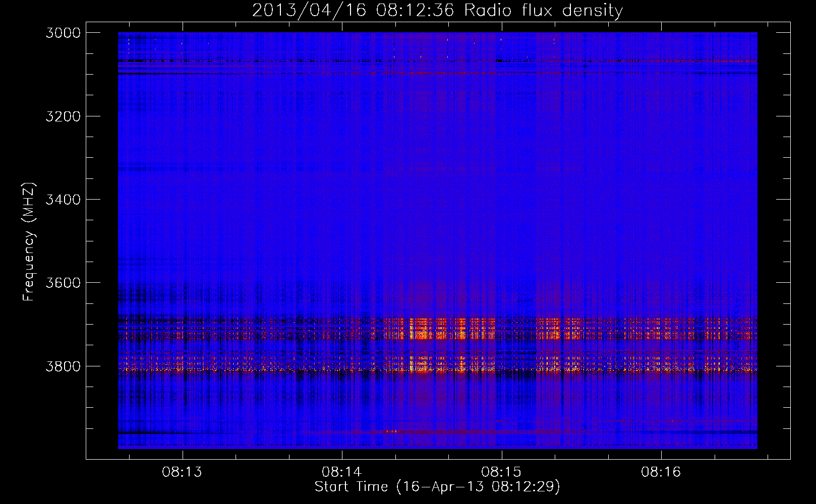Viewport: 816px width, 504px height.
Task: Click the 08:15 time axis label
Action: click(x=501, y=472)
